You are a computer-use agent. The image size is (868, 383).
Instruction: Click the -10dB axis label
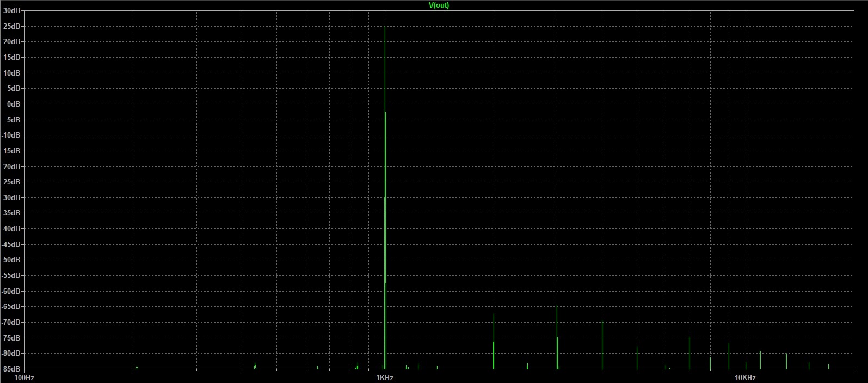click(11, 135)
